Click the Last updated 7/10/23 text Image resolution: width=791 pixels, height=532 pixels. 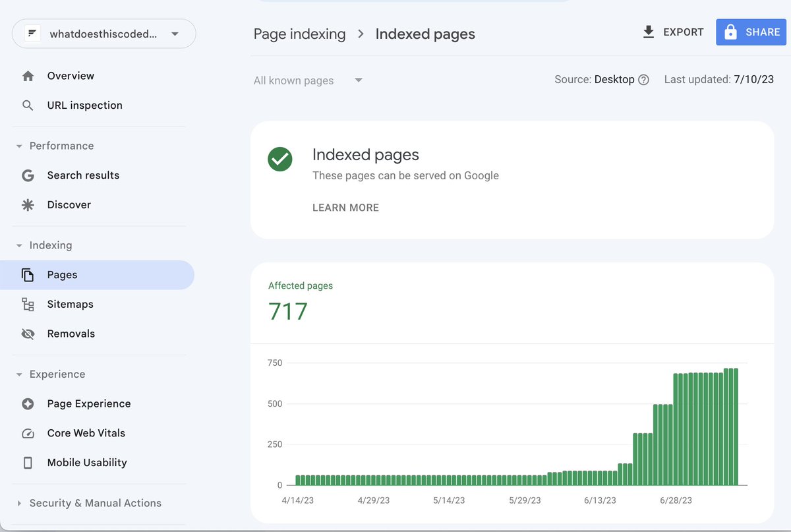tap(719, 80)
